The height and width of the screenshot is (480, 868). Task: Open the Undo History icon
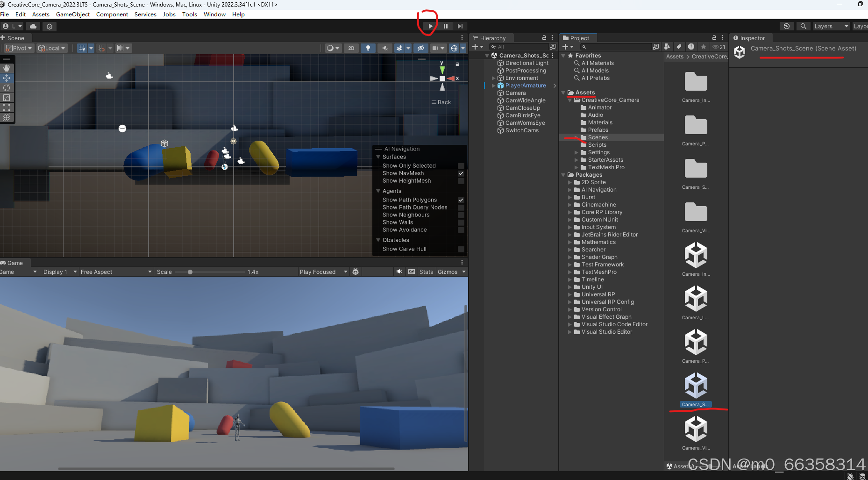(x=787, y=26)
